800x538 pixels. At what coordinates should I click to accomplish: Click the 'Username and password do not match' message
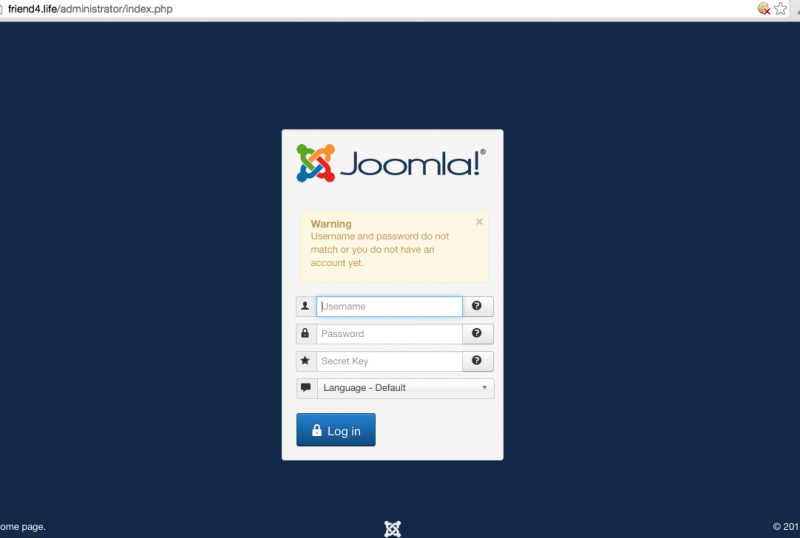380,250
